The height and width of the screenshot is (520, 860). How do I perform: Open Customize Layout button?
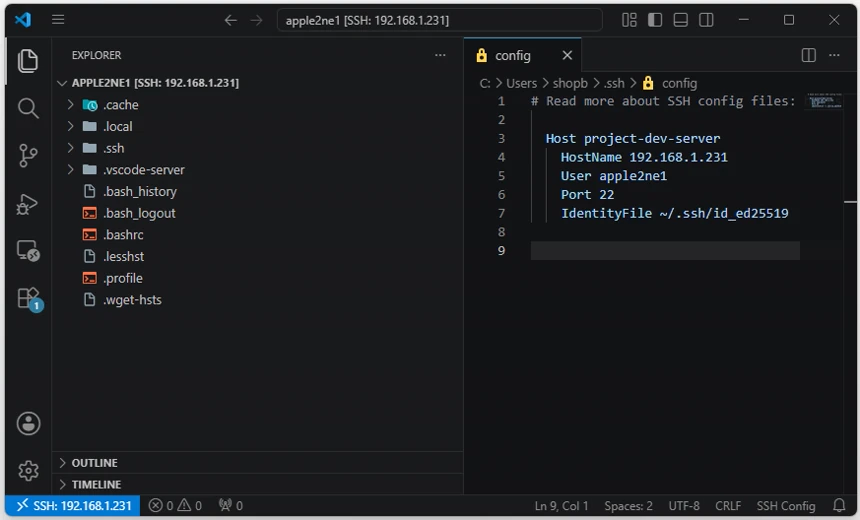coord(629,20)
